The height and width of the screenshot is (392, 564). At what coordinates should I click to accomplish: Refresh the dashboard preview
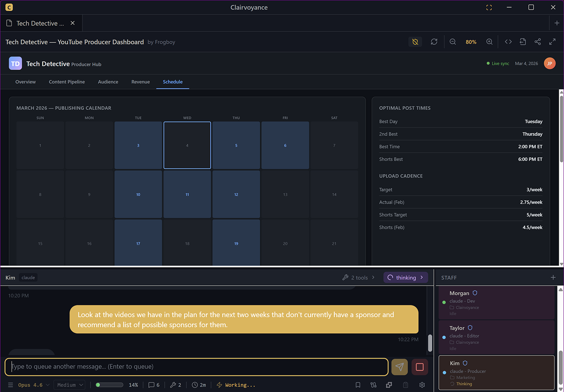434,42
